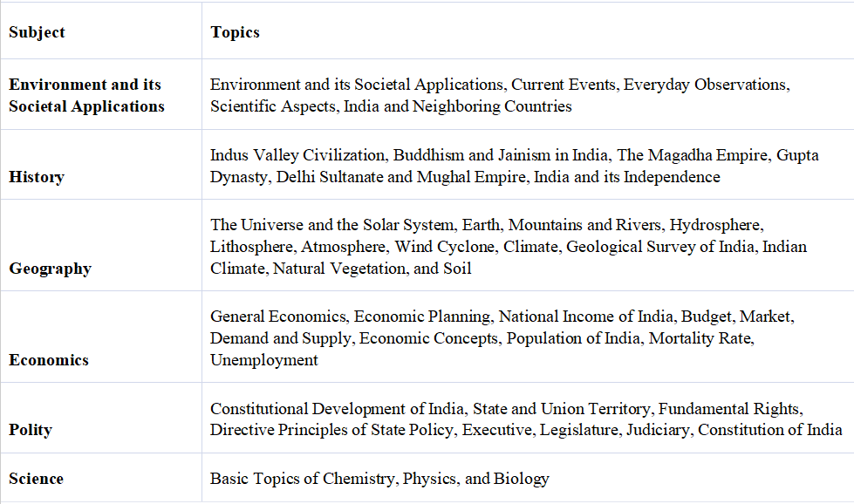Click the Topics column header
Image resolution: width=854 pixels, height=504 pixels.
point(235,32)
